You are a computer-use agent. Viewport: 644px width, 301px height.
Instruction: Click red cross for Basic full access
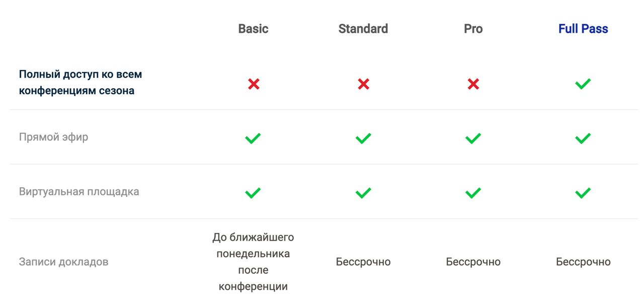[x=254, y=84]
